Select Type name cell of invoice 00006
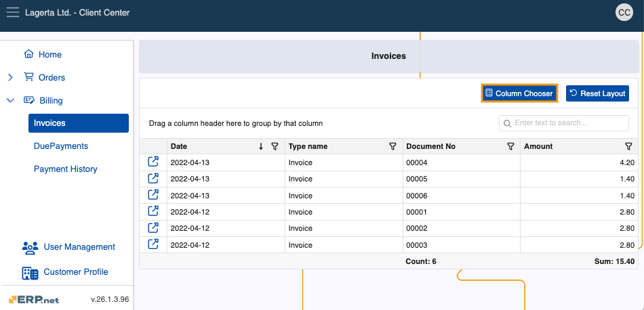644x310 pixels. point(344,196)
